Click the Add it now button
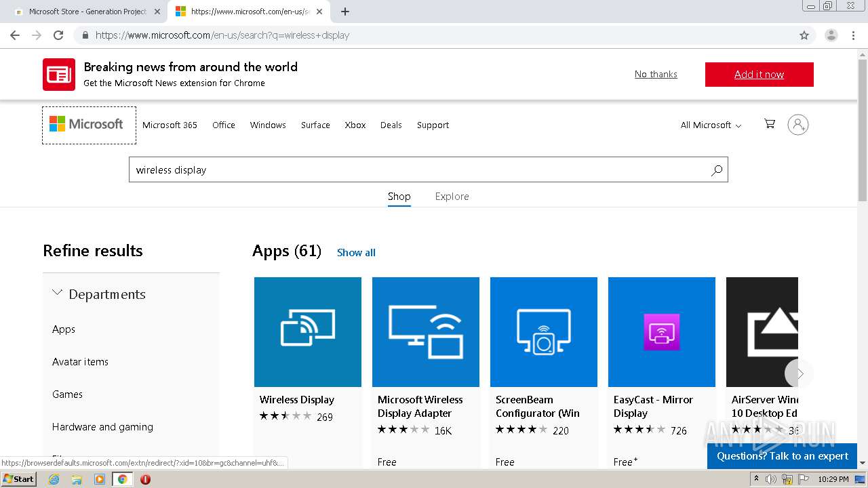Screen dimensions: 868x488 click(759, 75)
